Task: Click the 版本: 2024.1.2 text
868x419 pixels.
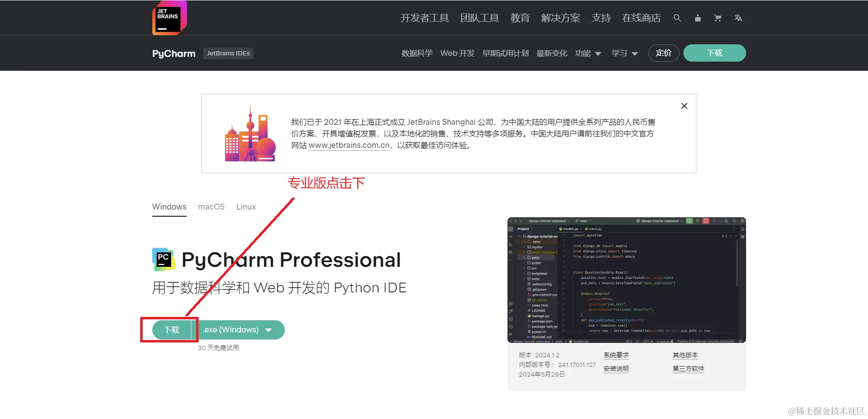Action: pos(539,355)
